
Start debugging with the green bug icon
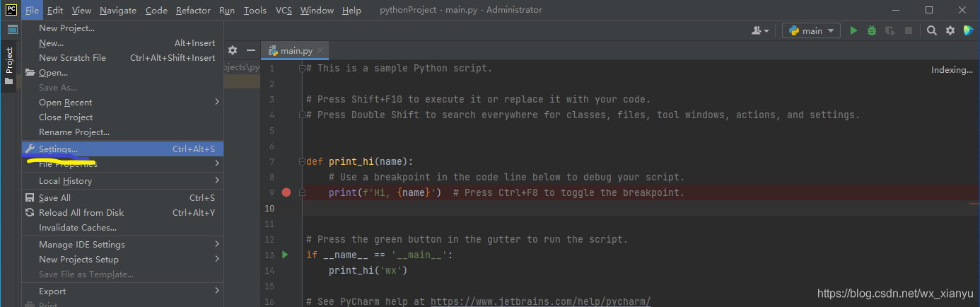872,30
